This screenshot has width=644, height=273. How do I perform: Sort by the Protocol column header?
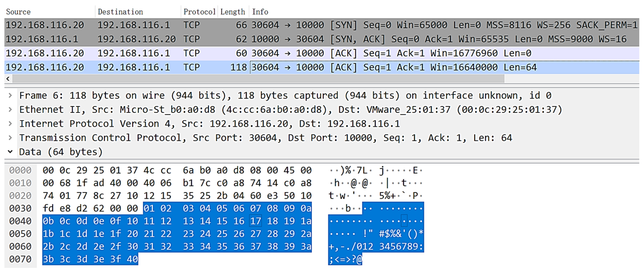point(199,12)
